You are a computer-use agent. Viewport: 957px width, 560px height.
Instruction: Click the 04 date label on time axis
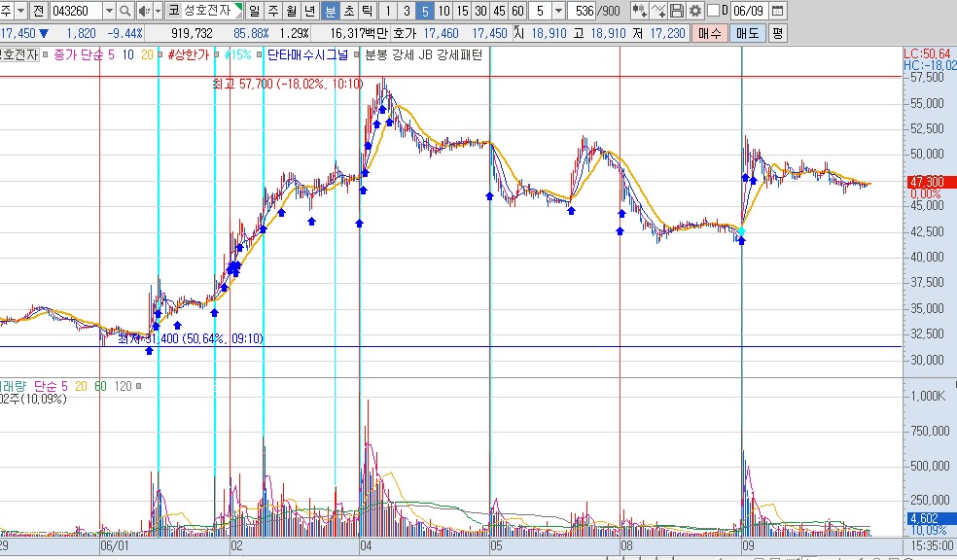tap(366, 546)
